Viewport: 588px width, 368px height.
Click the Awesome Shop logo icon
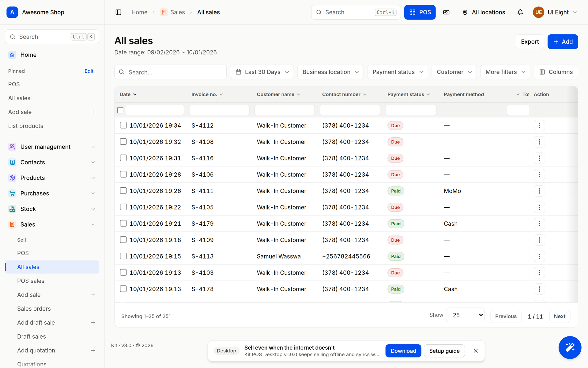click(x=12, y=12)
